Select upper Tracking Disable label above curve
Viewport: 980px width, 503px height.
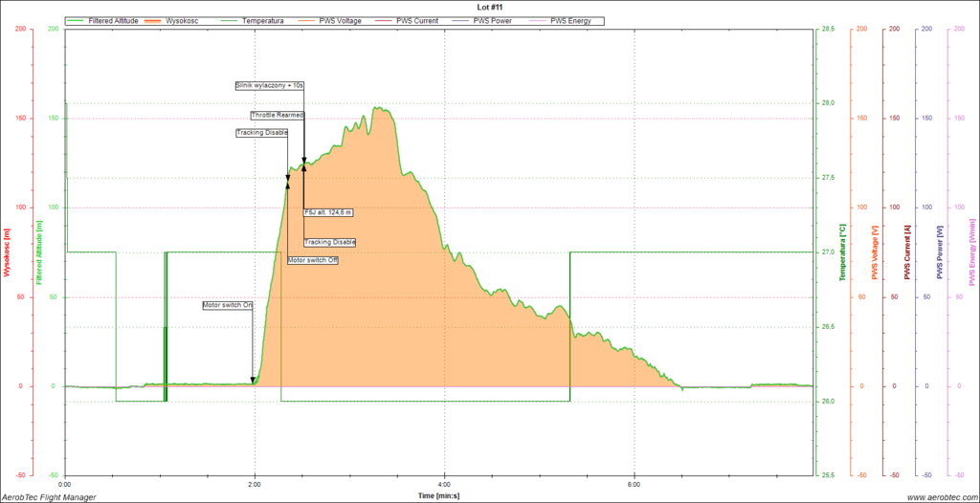[262, 133]
